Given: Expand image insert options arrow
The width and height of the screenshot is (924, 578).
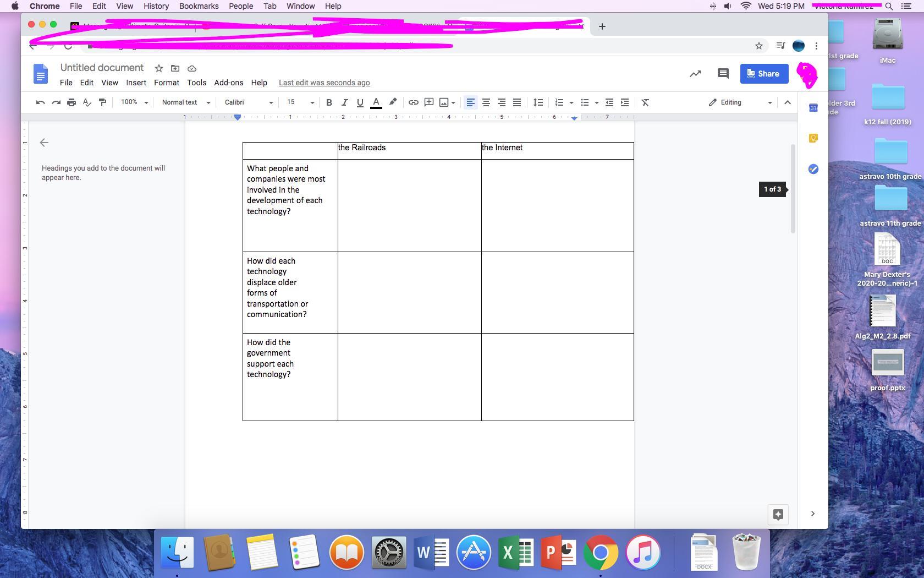Looking at the screenshot, I should coord(453,103).
